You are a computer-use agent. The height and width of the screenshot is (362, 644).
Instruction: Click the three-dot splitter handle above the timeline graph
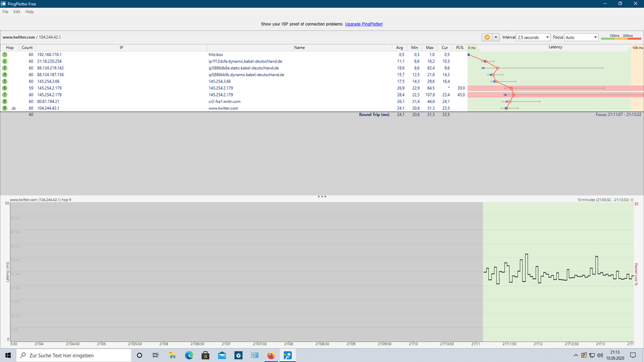pyautogui.click(x=322, y=196)
